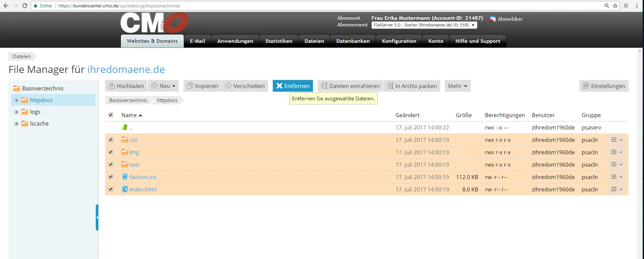Open the row menu for index.html

[617, 189]
